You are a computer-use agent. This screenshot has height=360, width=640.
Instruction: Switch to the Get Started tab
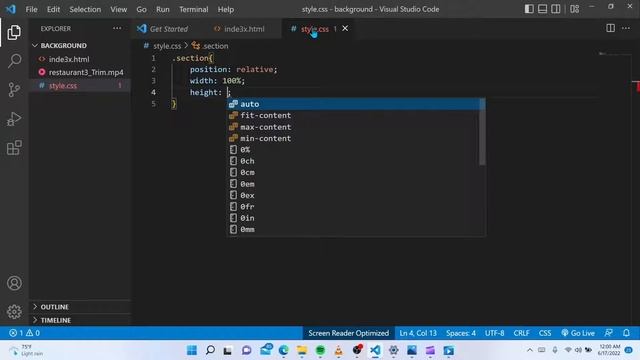click(x=168, y=29)
